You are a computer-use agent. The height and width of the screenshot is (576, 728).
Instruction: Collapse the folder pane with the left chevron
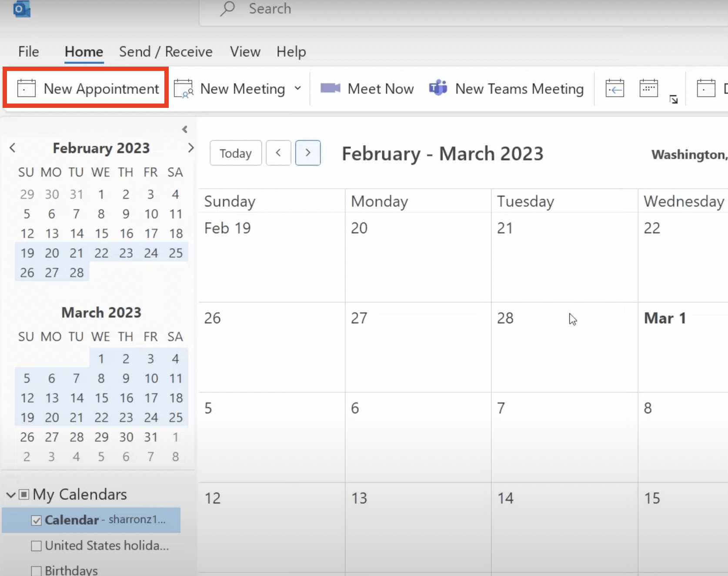185,129
